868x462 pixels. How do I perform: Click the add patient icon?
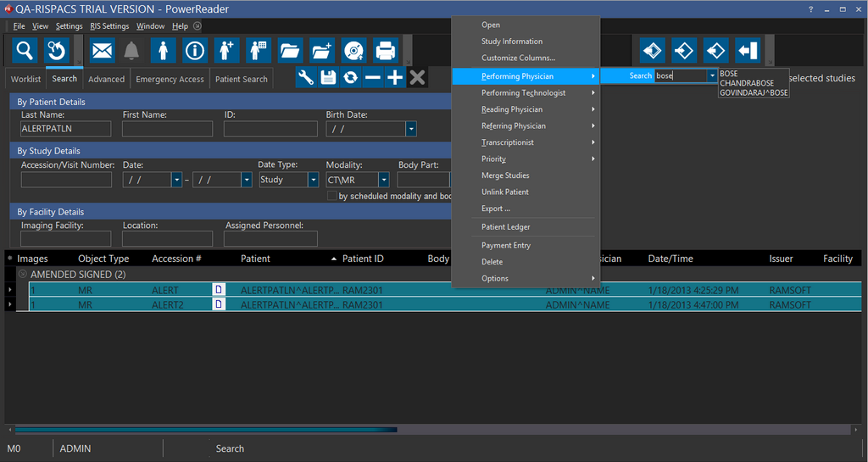click(x=226, y=51)
